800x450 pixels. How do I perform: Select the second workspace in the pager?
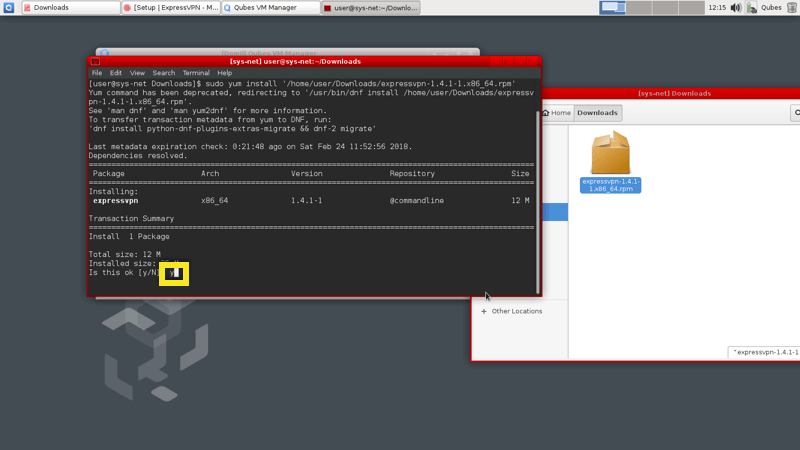pyautogui.click(x=639, y=8)
